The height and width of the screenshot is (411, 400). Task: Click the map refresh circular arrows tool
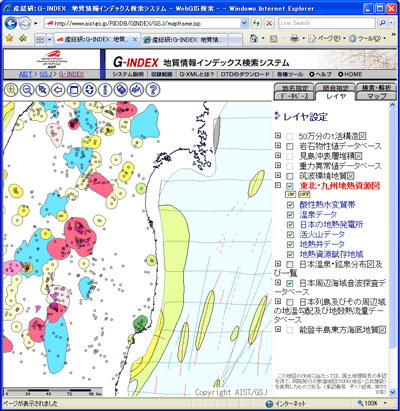90,90
